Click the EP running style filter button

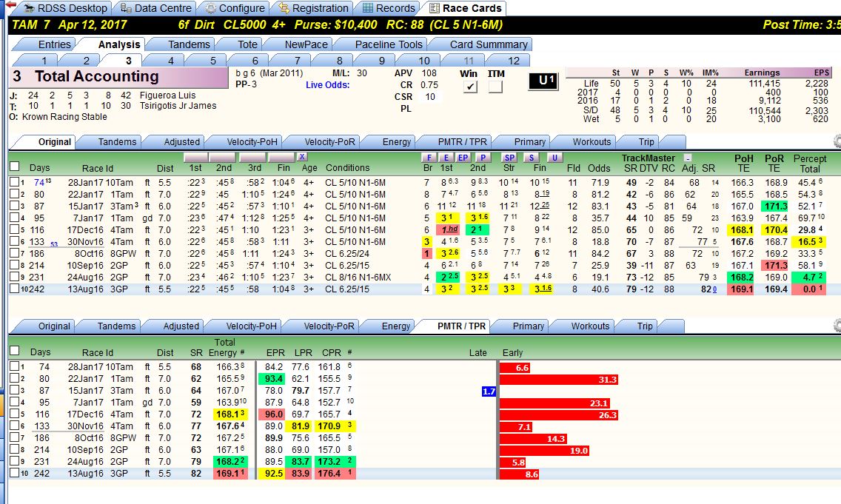463,157
